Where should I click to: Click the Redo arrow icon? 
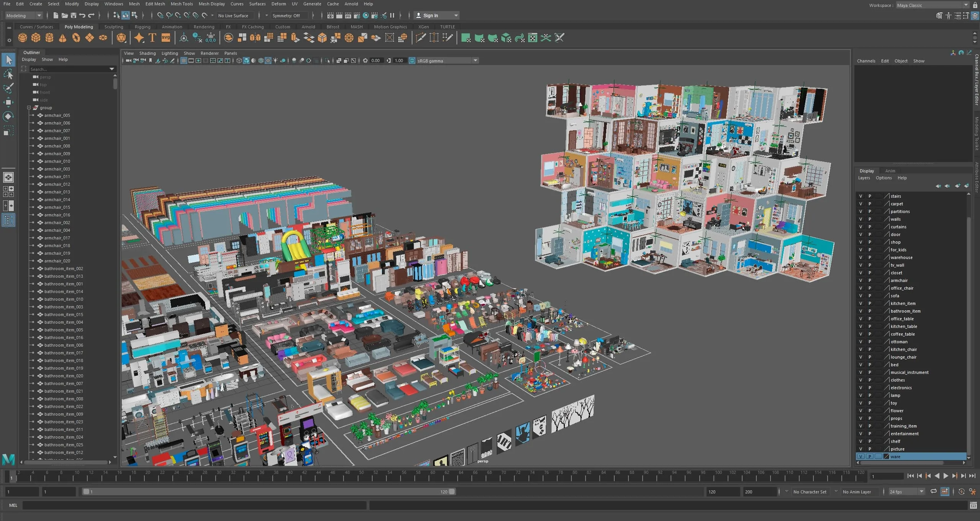(x=91, y=15)
